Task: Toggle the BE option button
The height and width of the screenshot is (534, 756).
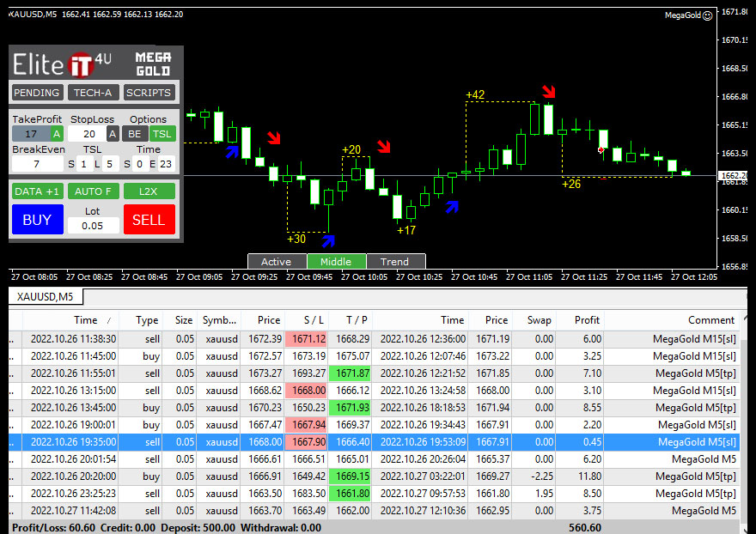Action: (135, 134)
